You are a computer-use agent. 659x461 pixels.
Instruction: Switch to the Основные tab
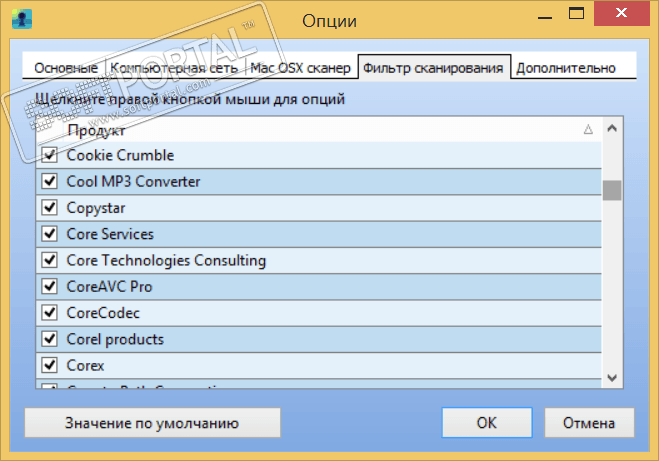[66, 68]
